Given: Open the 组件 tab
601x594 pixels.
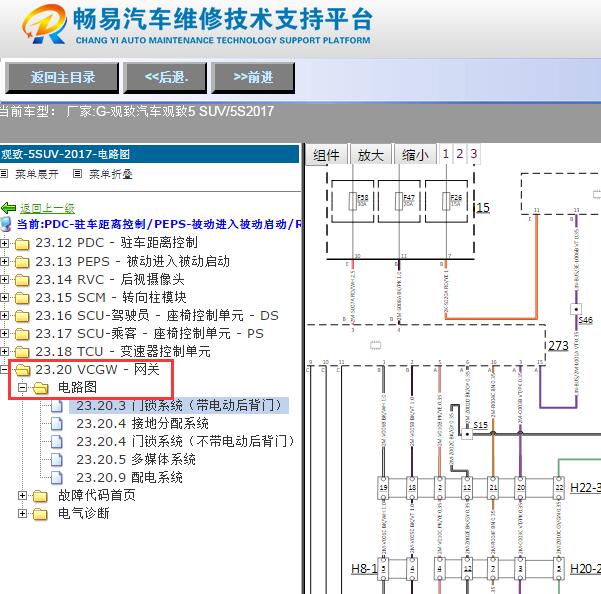Looking at the screenshot, I should click(327, 155).
